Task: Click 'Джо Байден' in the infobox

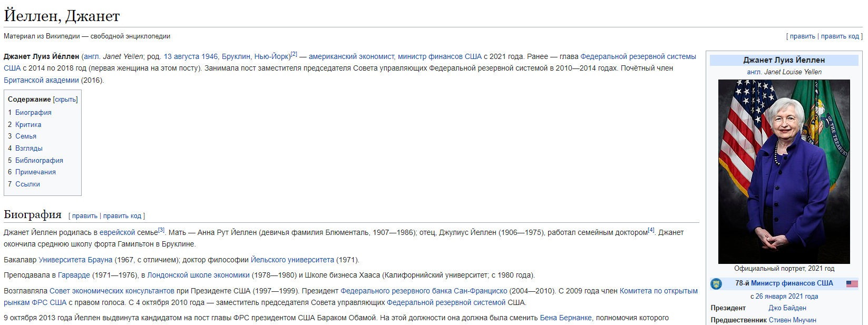Action: [787, 308]
